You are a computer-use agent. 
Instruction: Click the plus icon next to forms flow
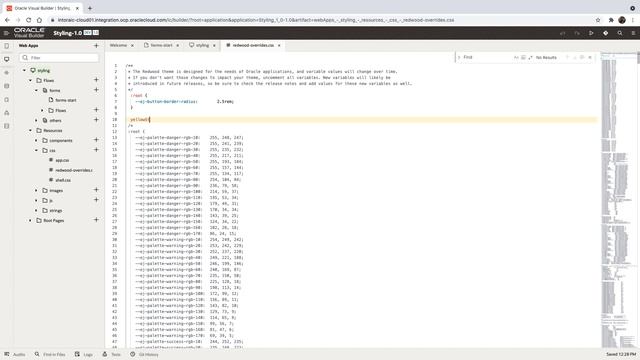[x=96, y=90]
